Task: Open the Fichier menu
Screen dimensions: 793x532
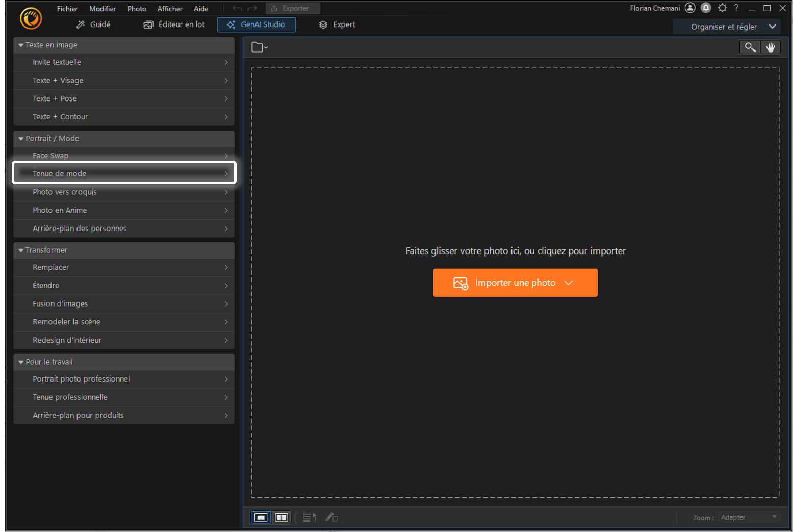Action: pos(67,9)
